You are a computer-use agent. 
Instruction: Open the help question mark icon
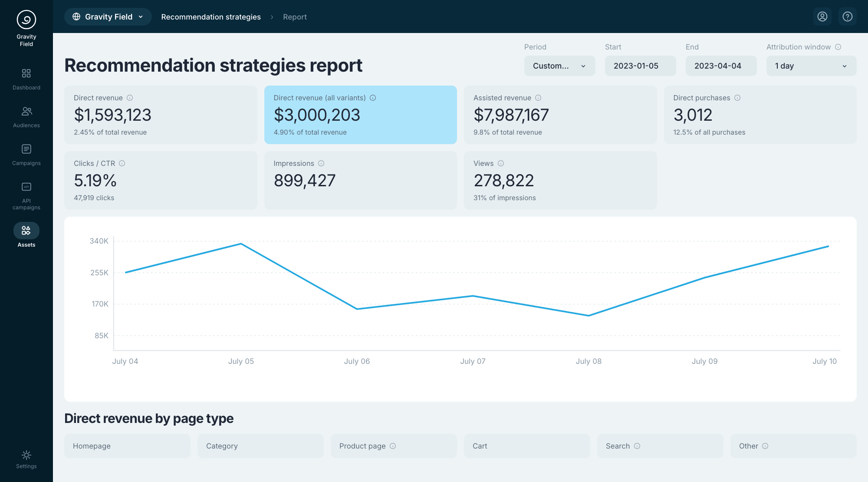[847, 17]
